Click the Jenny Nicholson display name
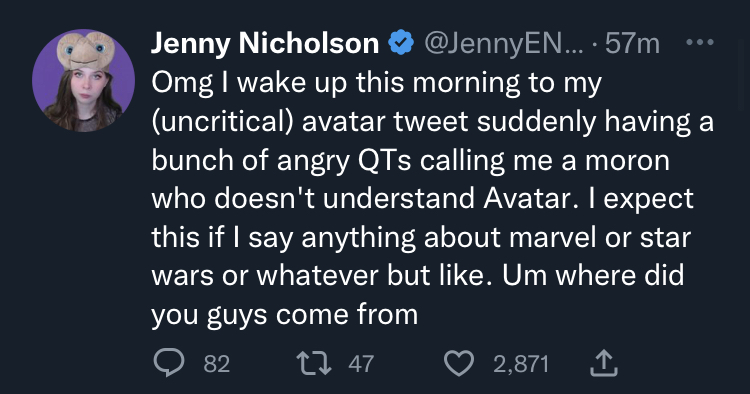 [265, 44]
